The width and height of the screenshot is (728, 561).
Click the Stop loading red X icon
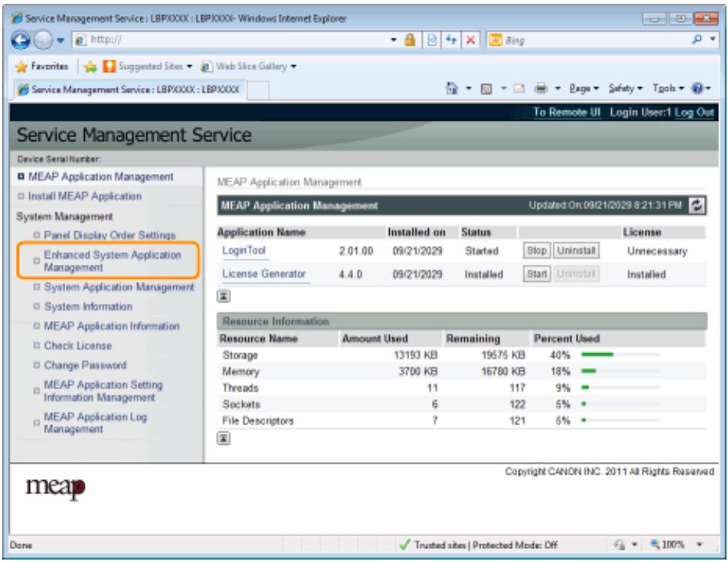(x=471, y=40)
